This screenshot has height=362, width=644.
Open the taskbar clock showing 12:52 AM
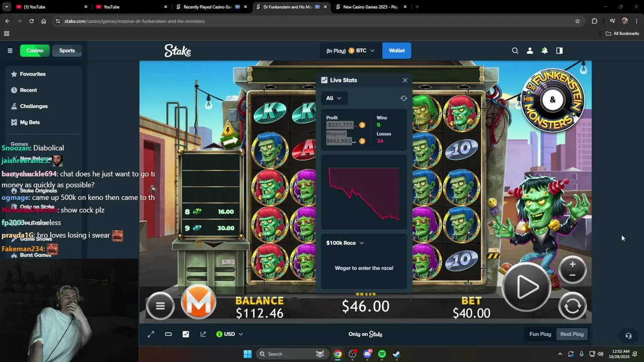click(621, 354)
